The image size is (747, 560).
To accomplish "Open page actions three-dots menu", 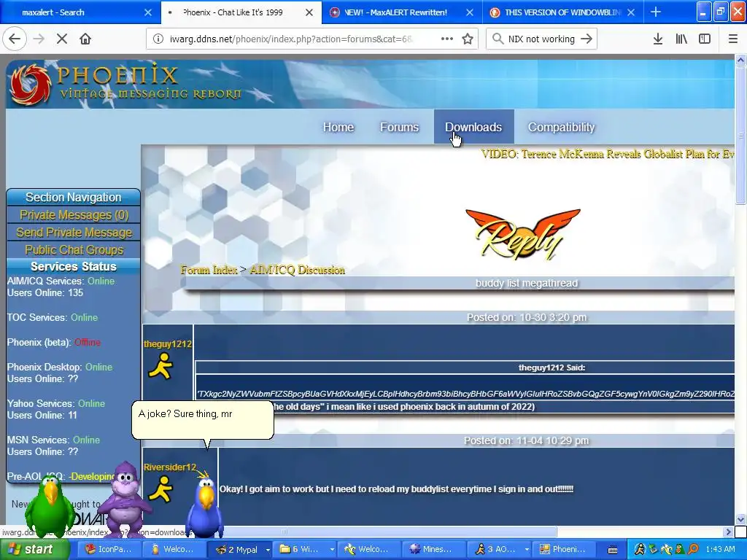I will tap(447, 39).
